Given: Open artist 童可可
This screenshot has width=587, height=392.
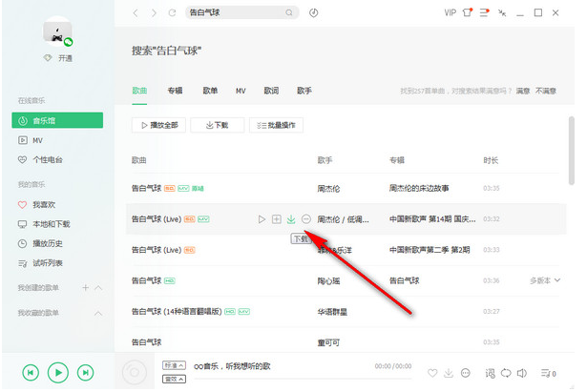Looking at the screenshot, I should (x=328, y=342).
